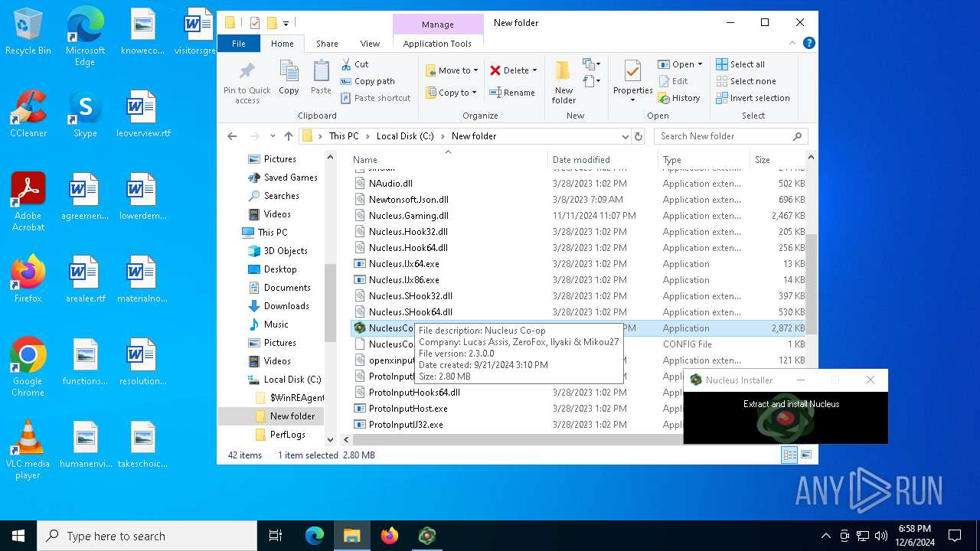Click in the Search New folder box
This screenshot has width=980, height=551.
pos(730,136)
